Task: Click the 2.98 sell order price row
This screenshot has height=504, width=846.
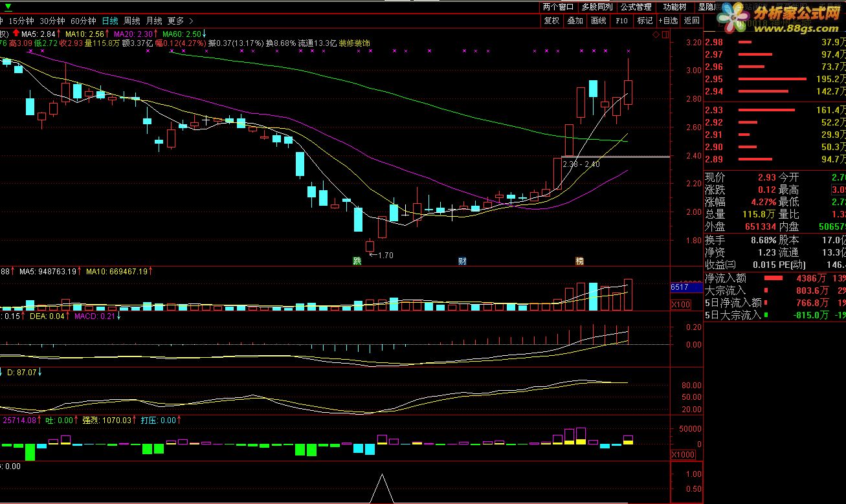Action: coord(774,42)
